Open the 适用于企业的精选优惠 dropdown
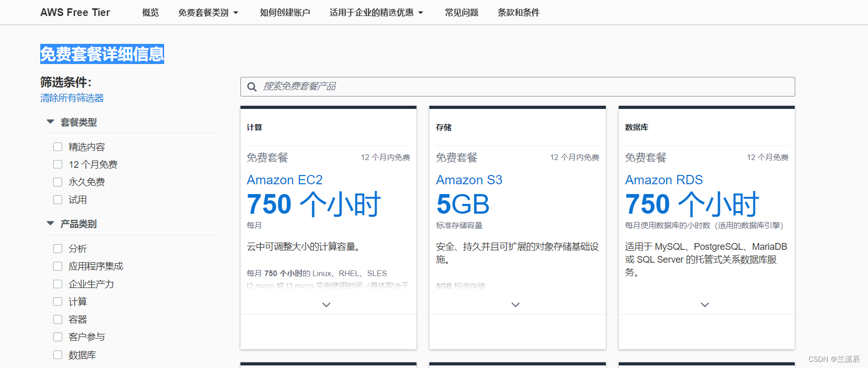868x368 pixels. (x=377, y=12)
